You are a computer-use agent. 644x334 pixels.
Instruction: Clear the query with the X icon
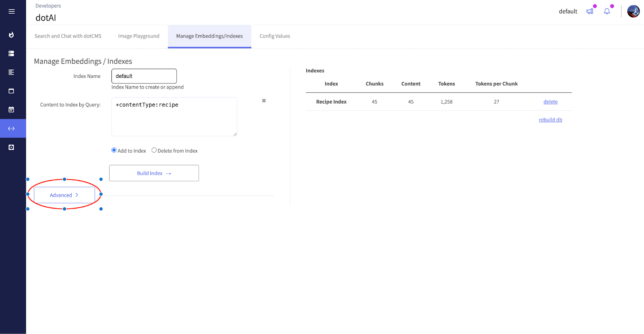264,101
